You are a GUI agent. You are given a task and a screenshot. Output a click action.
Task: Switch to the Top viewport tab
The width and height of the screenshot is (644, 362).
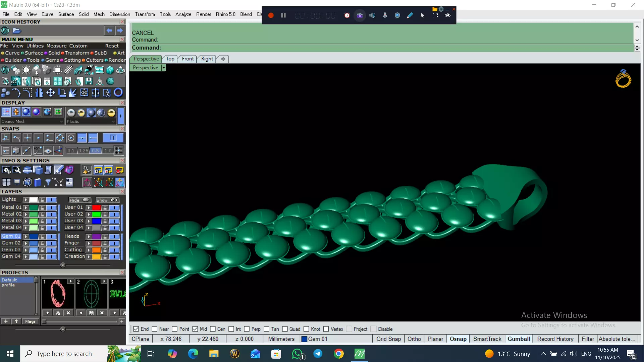(x=170, y=59)
